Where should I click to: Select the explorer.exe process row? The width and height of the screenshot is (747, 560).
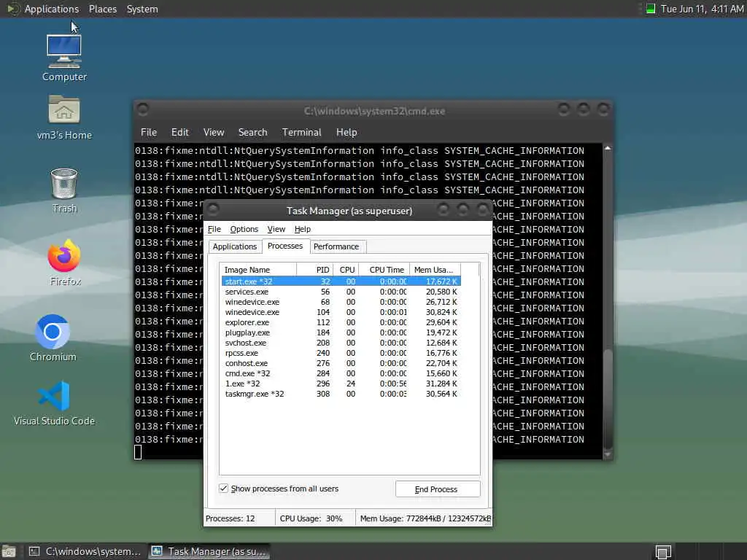coord(341,322)
